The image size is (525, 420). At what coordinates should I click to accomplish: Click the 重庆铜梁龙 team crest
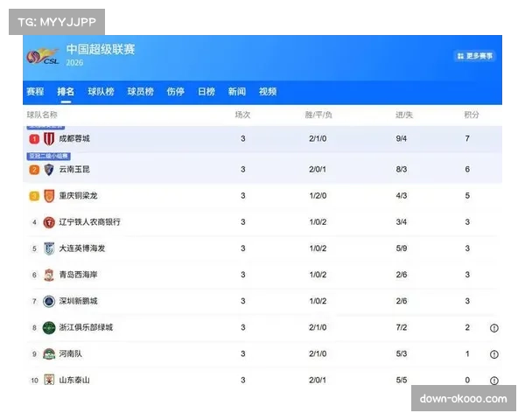[x=49, y=196]
